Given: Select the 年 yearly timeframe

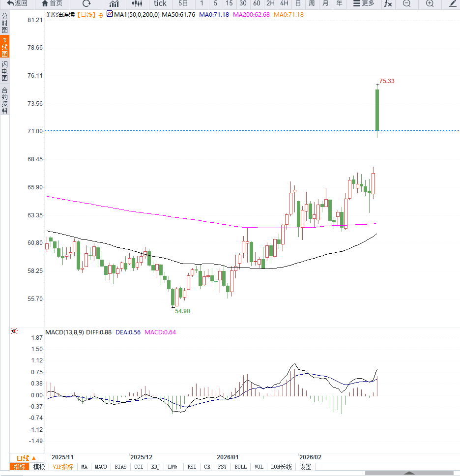Looking at the screenshot, I should tap(339, 3).
